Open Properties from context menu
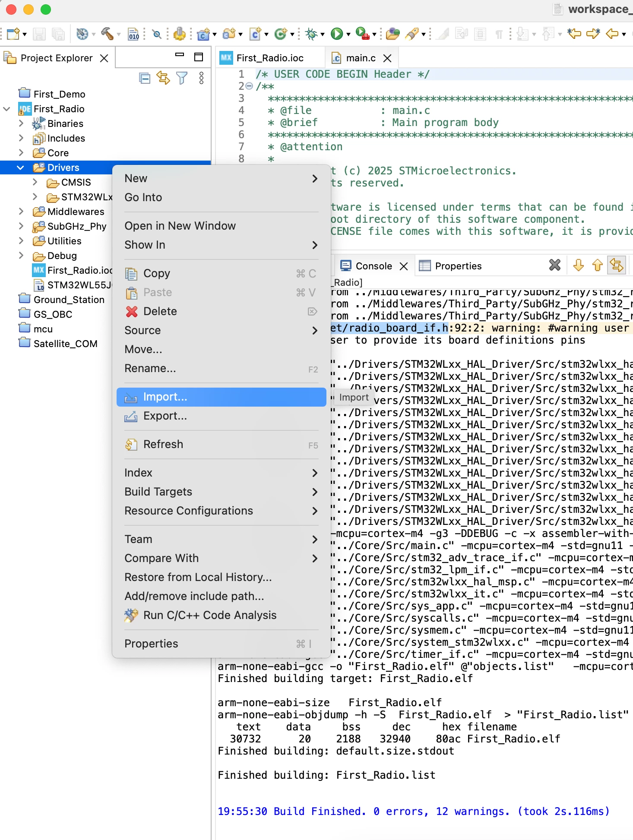 pos(221,644)
